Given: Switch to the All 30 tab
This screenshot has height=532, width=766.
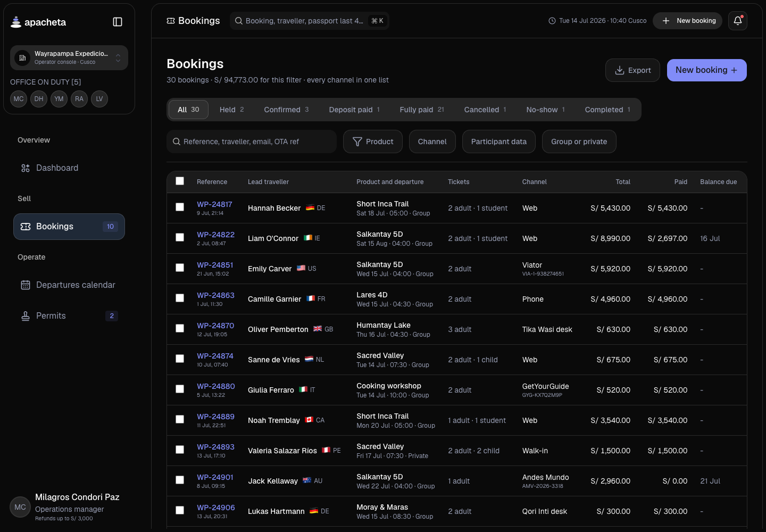Looking at the screenshot, I should [188, 110].
